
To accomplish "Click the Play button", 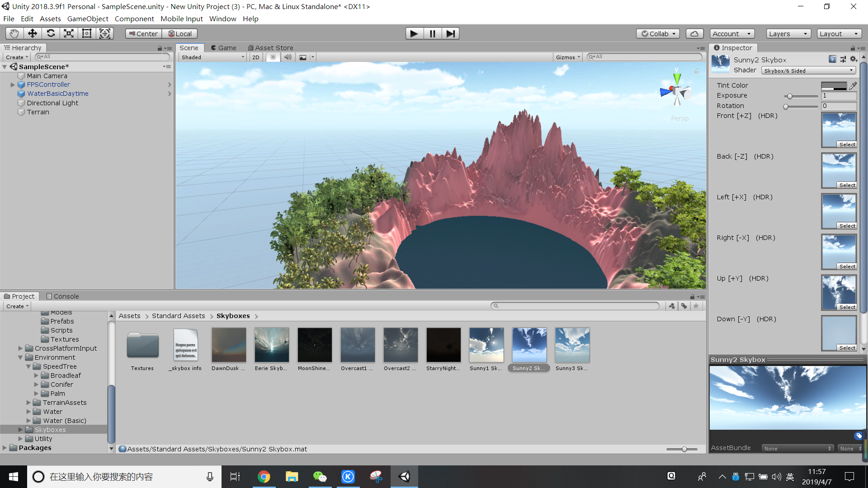I will 414,33.
